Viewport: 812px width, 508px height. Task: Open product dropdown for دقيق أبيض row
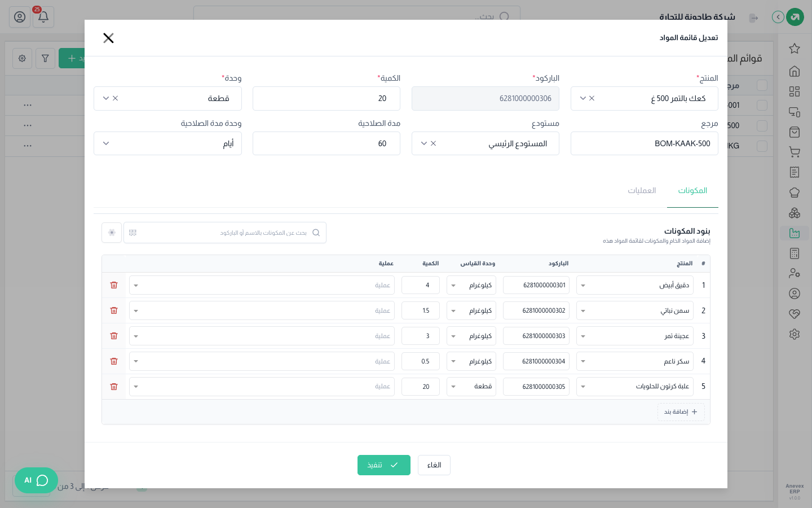[635, 285]
